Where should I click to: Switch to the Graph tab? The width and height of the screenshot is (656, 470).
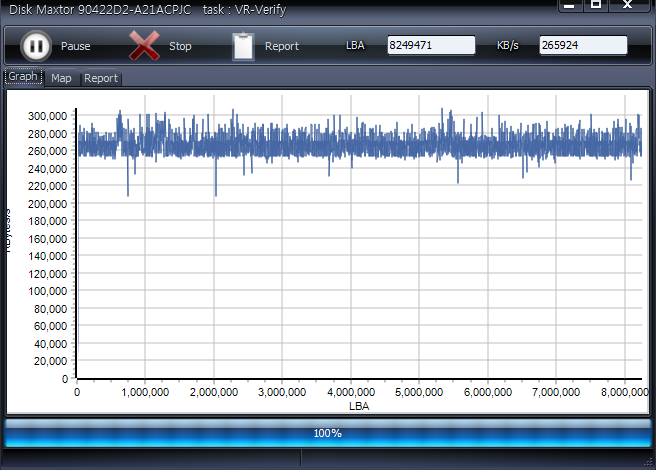pyautogui.click(x=23, y=77)
